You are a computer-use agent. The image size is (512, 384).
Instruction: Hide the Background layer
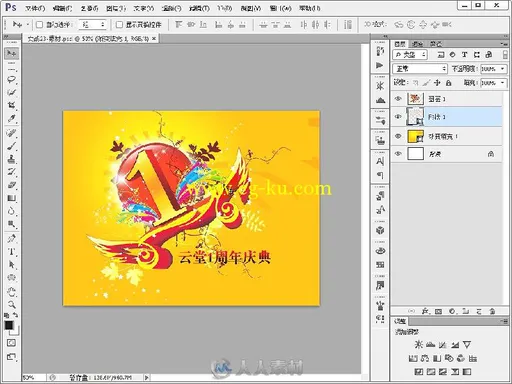pos(398,154)
